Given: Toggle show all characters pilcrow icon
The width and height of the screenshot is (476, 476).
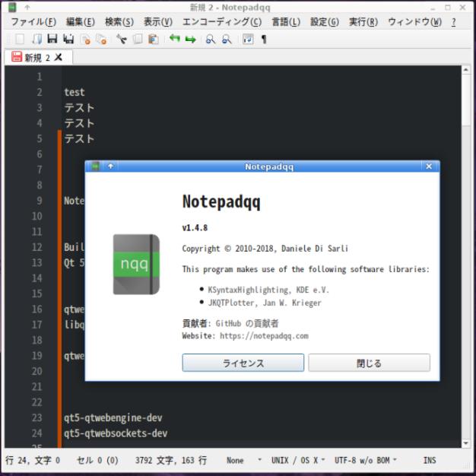Looking at the screenshot, I should [x=264, y=40].
